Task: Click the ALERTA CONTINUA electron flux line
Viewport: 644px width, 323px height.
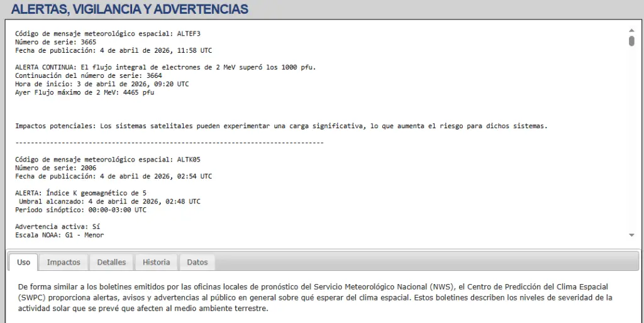Action: click(165, 67)
